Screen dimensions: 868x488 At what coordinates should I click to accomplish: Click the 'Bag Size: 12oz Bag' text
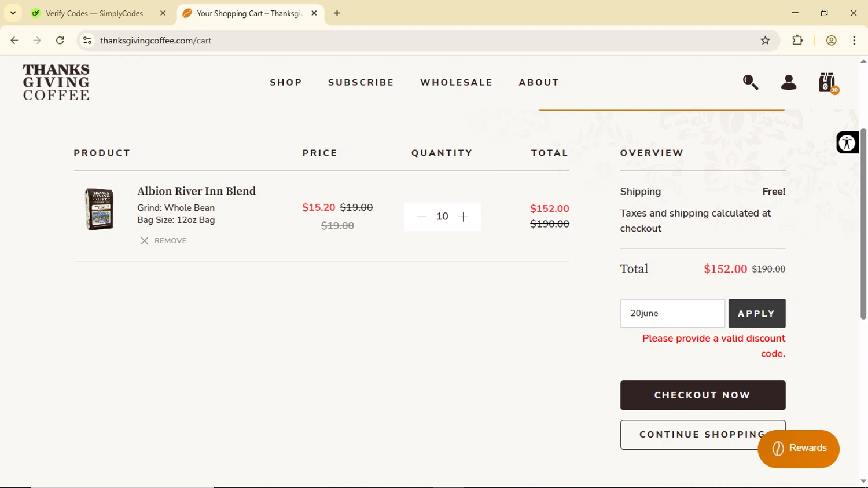pyautogui.click(x=176, y=220)
